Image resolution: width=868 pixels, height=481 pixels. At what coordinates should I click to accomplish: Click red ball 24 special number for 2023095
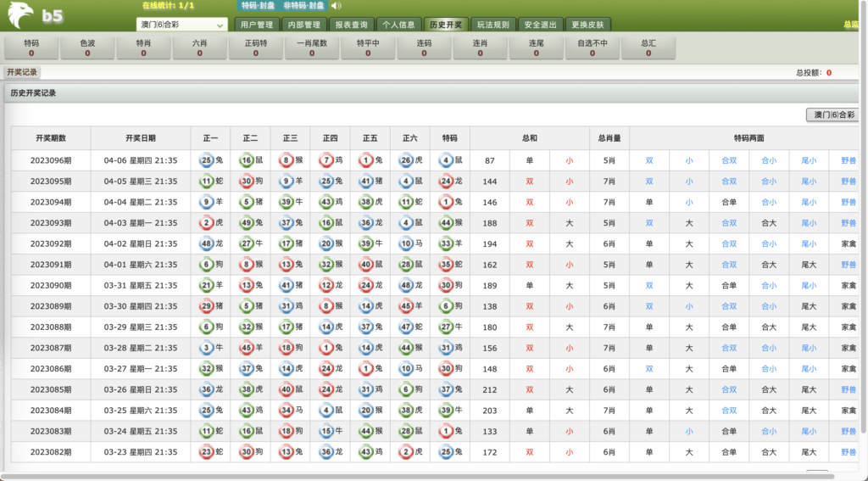click(x=446, y=181)
